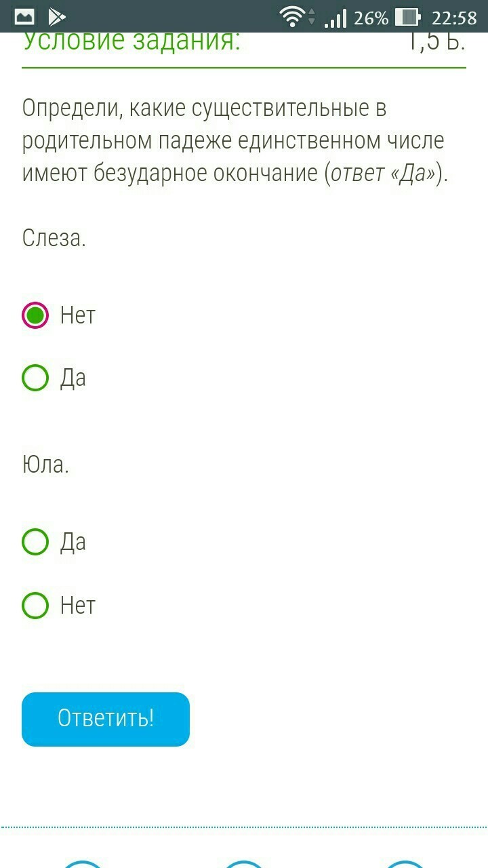Tap the cellular signal strength icon
The image size is (488, 868).
pos(335,18)
